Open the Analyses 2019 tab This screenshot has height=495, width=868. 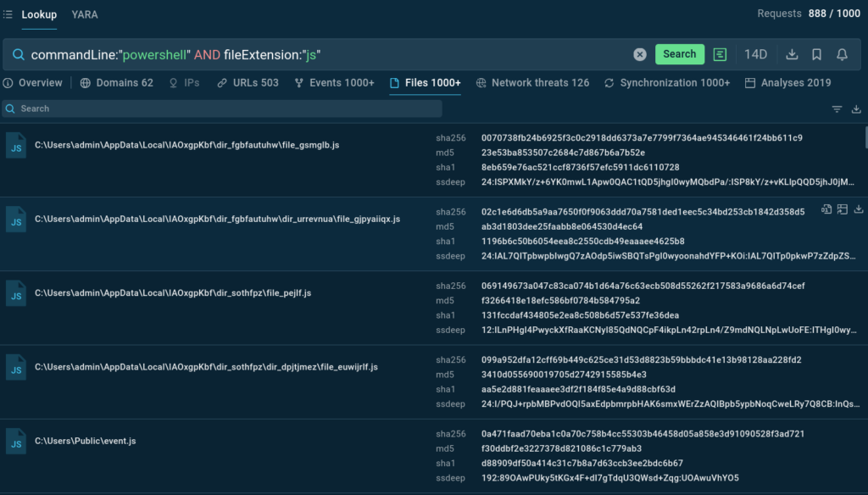point(787,83)
